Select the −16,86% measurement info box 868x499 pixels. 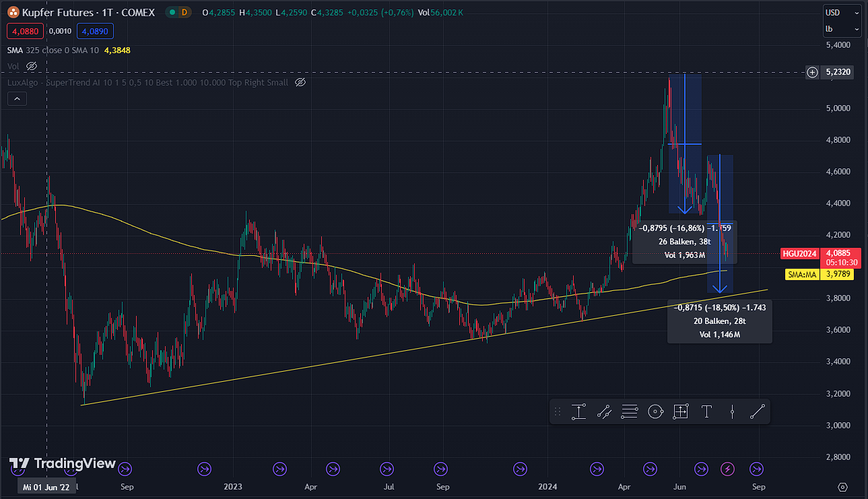coord(685,242)
